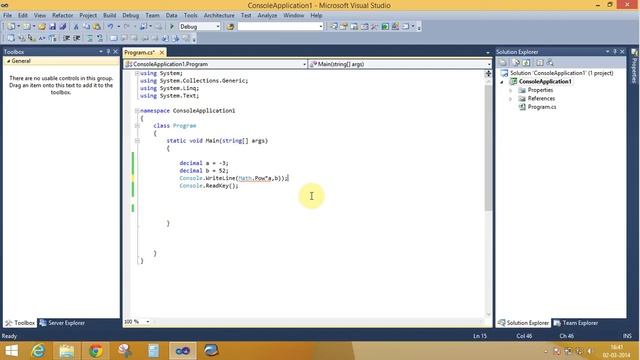Click the 'decimal b = 52;' code line
This screenshot has height=360, width=640.
coord(204,171)
